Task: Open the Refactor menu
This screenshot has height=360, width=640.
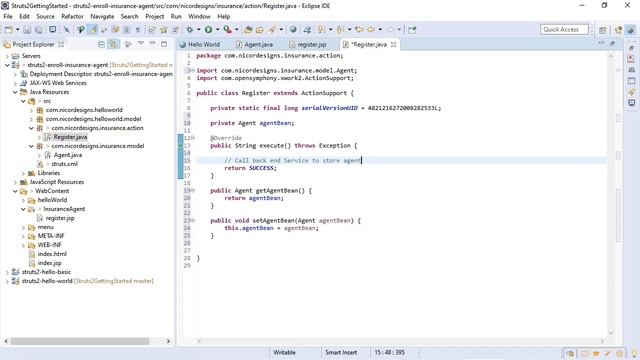Action: [x=72, y=16]
